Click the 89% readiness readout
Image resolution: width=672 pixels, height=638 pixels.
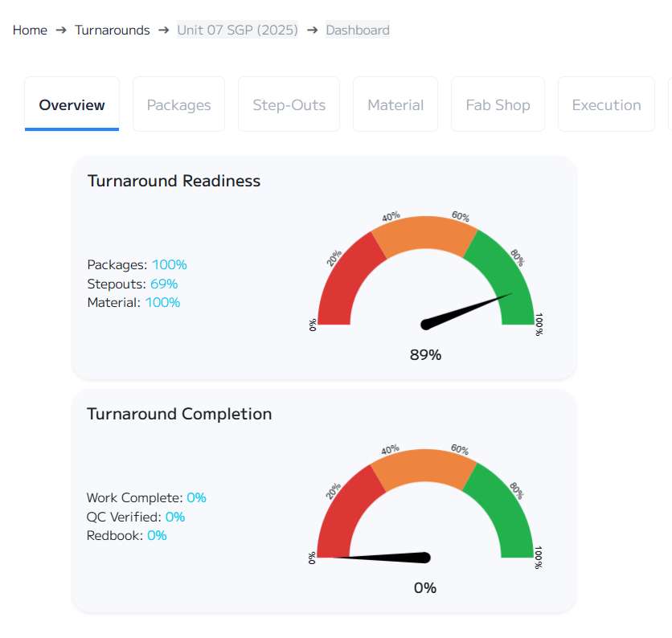coord(425,354)
